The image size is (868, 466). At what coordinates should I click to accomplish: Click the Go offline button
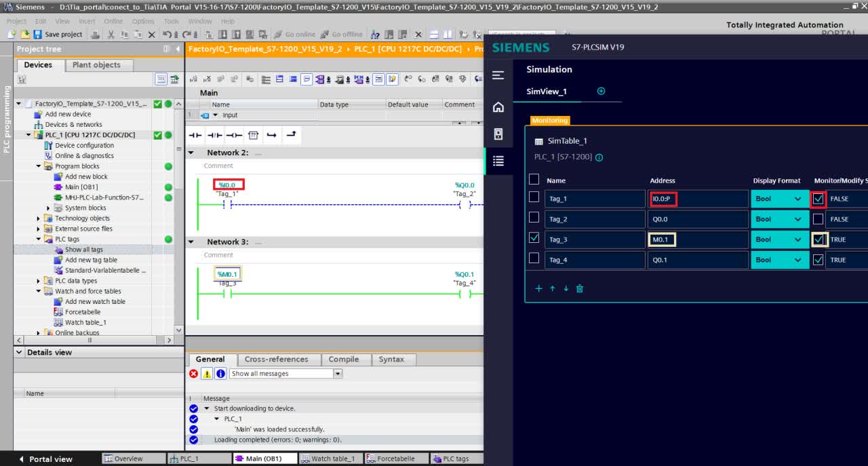point(341,34)
